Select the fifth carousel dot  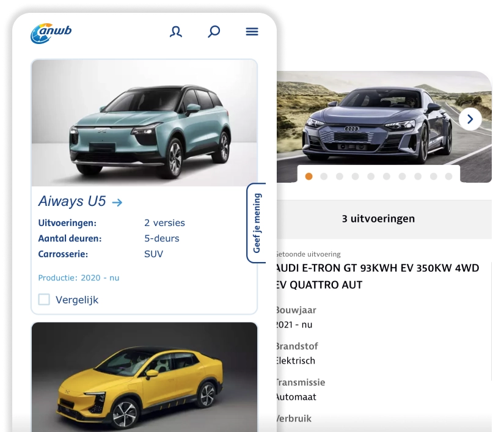pos(371,176)
